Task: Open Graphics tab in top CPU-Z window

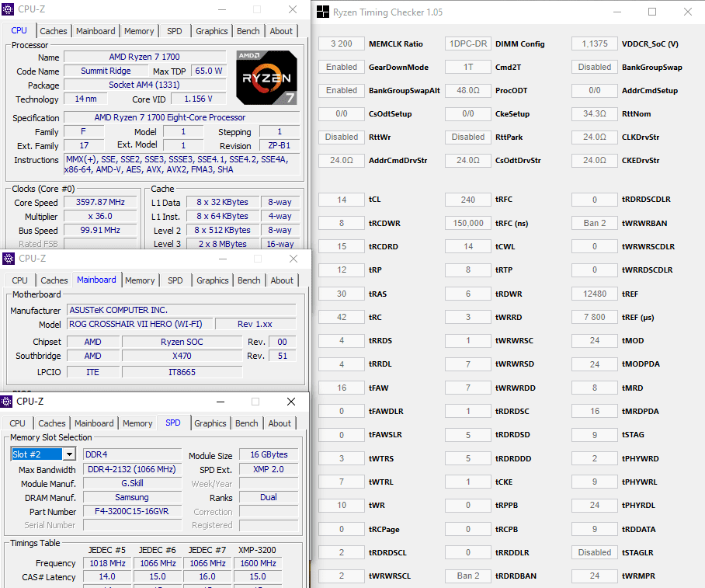Action: tap(212, 31)
